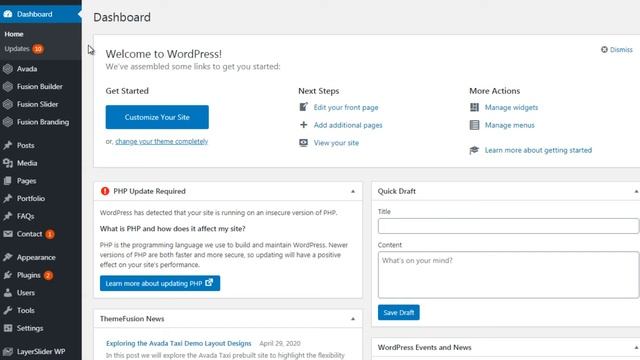Click the LayerSlider WP icon

point(8,351)
